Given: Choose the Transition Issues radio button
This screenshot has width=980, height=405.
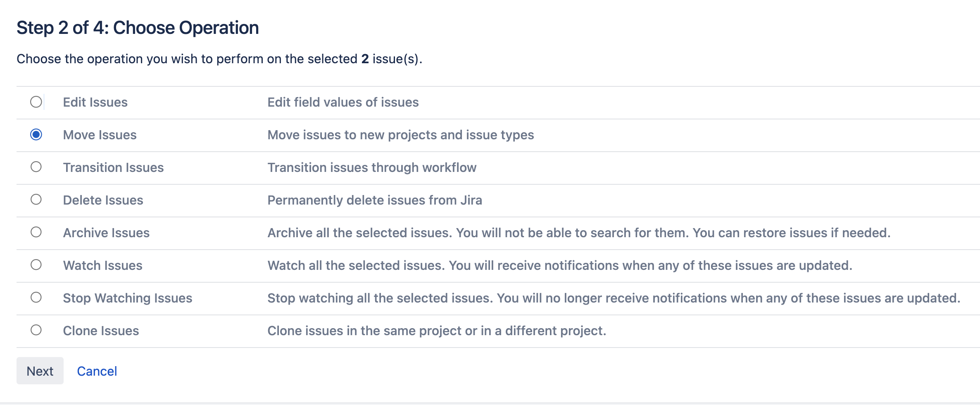Looking at the screenshot, I should pyautogui.click(x=36, y=167).
